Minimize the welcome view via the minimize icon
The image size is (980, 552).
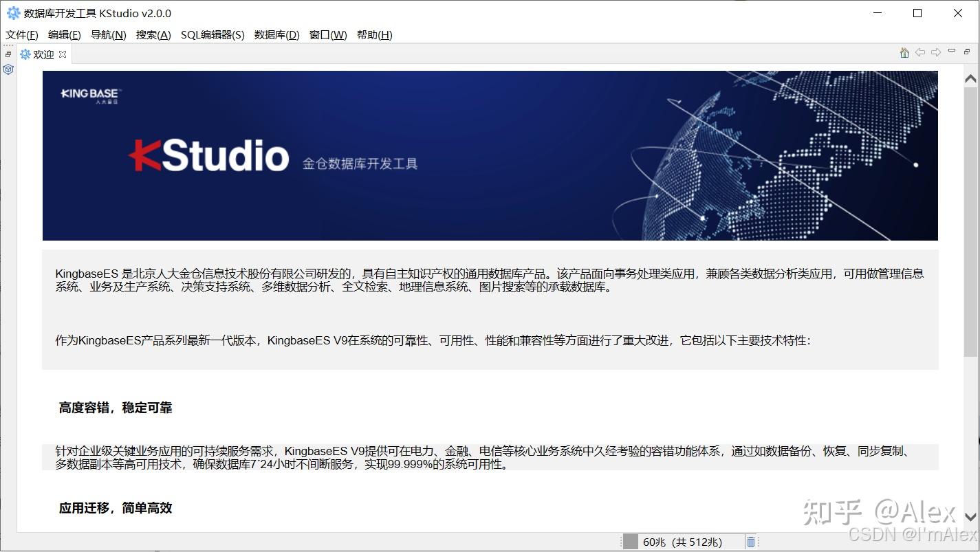[950, 51]
